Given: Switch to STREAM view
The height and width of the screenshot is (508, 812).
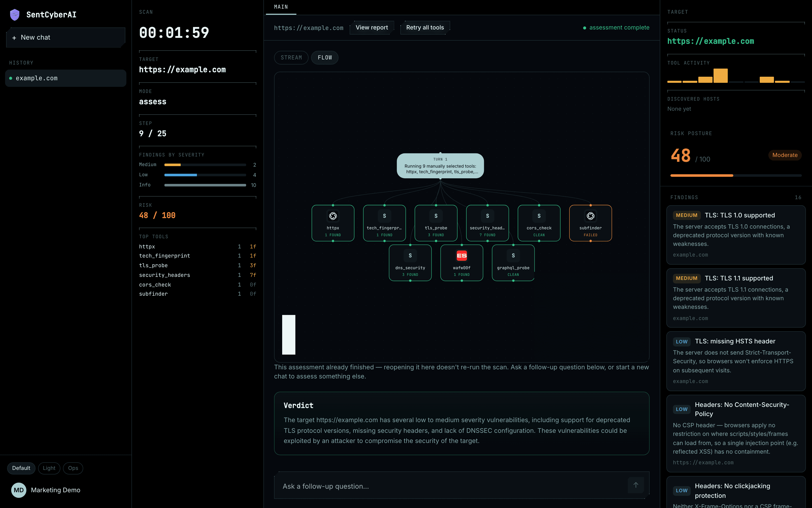Looking at the screenshot, I should 291,57.
